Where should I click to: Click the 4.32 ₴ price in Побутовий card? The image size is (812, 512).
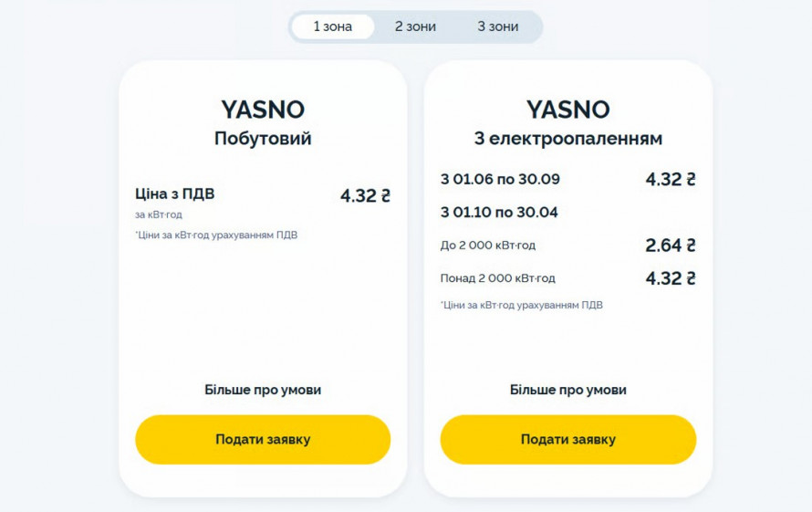(x=365, y=195)
